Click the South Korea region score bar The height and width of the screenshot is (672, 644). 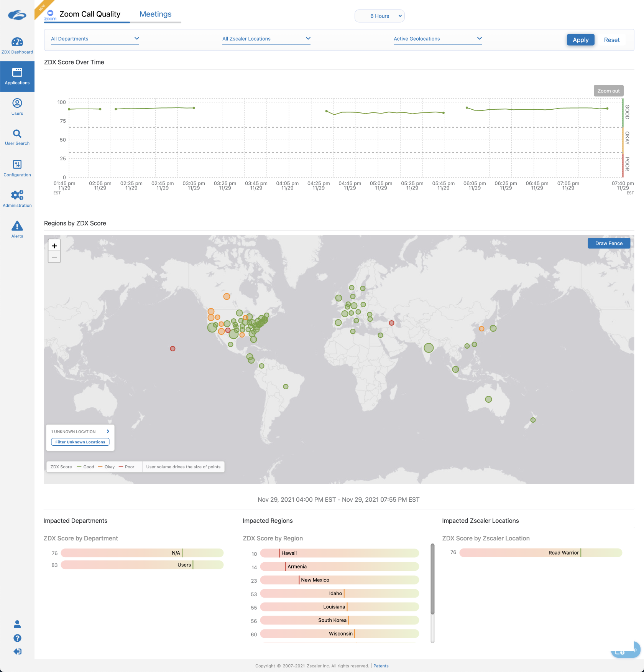pos(339,620)
